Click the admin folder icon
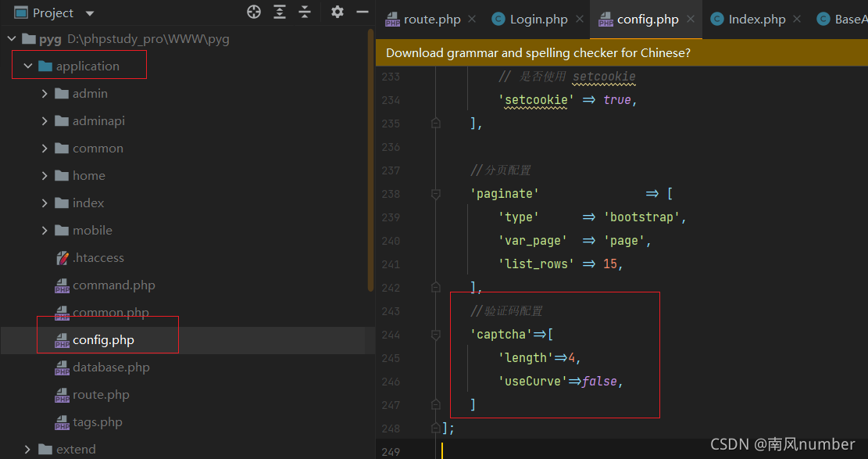The width and height of the screenshot is (868, 459). [x=62, y=93]
